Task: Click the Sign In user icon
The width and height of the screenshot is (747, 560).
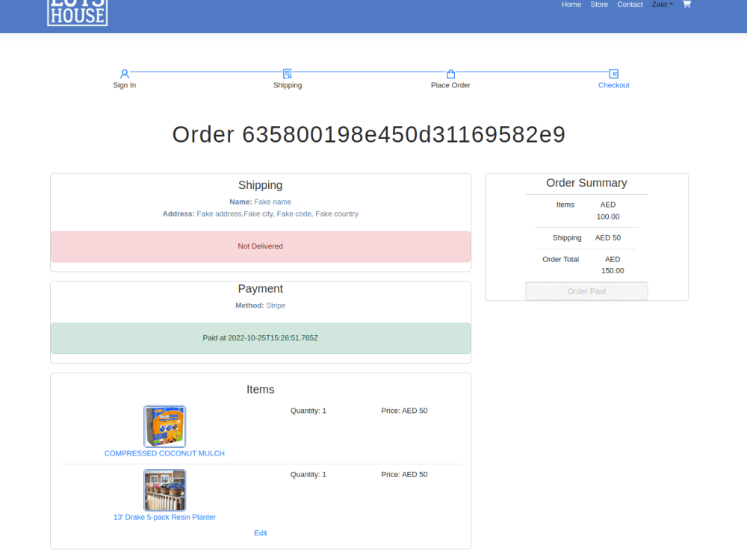Action: click(124, 74)
